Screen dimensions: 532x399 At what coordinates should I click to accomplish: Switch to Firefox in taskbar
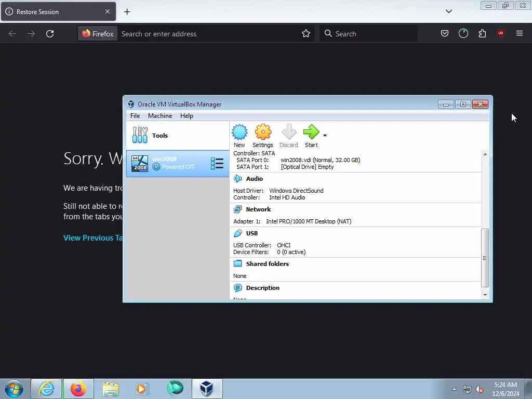click(x=78, y=389)
